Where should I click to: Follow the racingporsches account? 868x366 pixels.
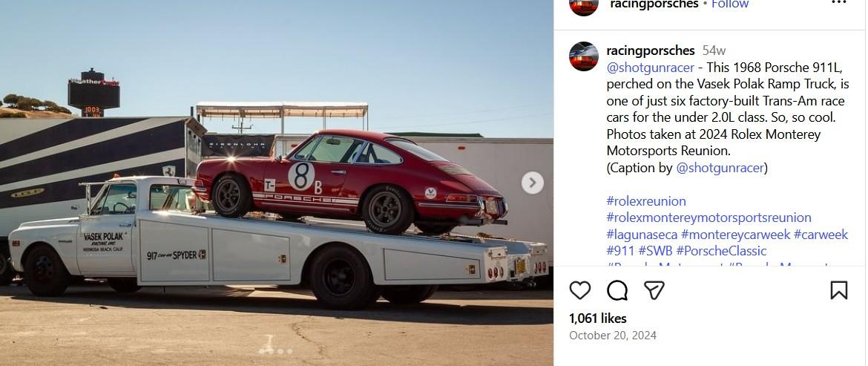point(729,4)
